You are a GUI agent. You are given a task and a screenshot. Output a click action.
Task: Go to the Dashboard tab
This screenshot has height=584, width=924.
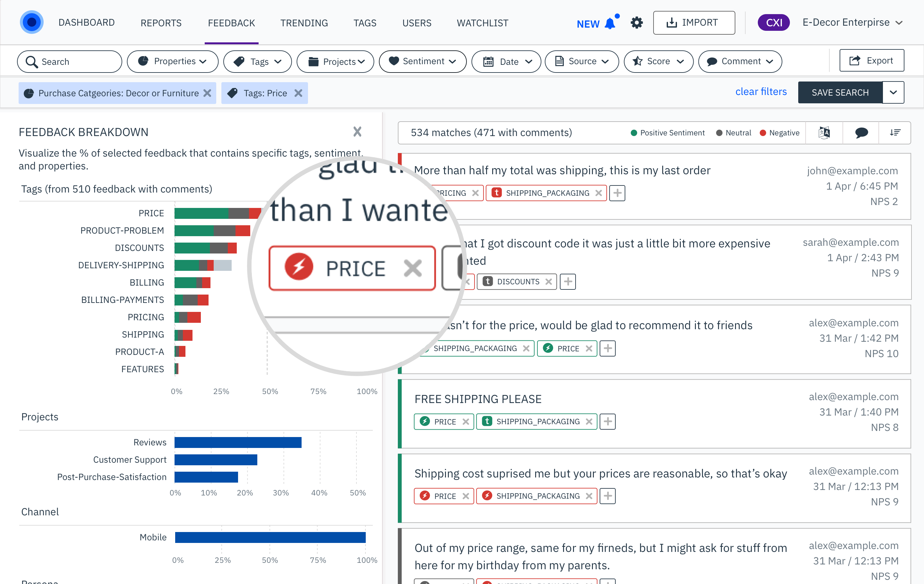pos(86,23)
